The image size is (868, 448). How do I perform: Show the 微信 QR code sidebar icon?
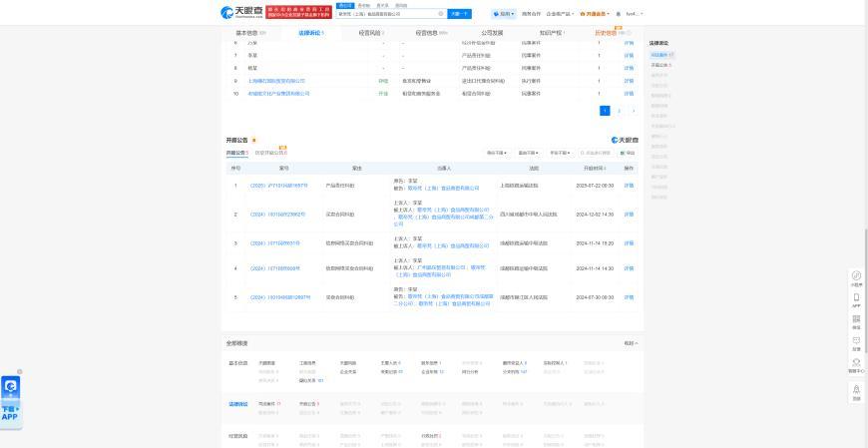pyautogui.click(x=856, y=321)
